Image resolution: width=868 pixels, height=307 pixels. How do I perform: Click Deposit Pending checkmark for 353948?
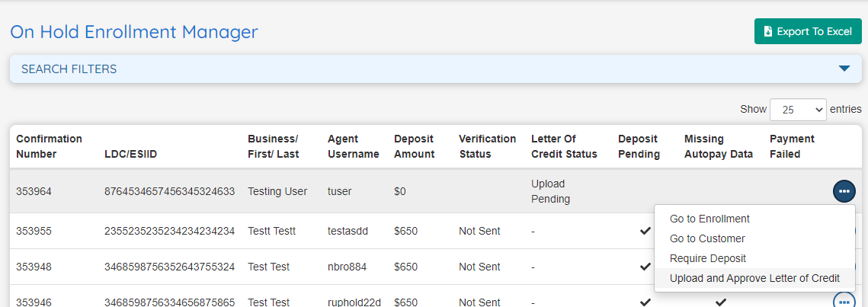pyautogui.click(x=645, y=267)
